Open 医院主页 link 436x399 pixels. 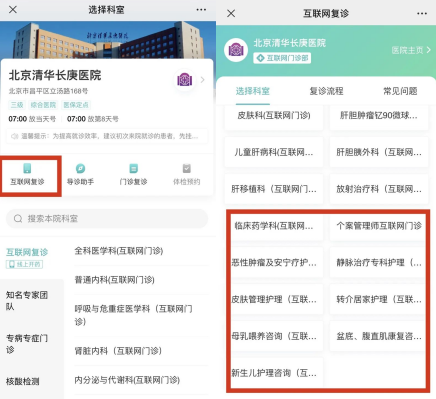click(411, 50)
